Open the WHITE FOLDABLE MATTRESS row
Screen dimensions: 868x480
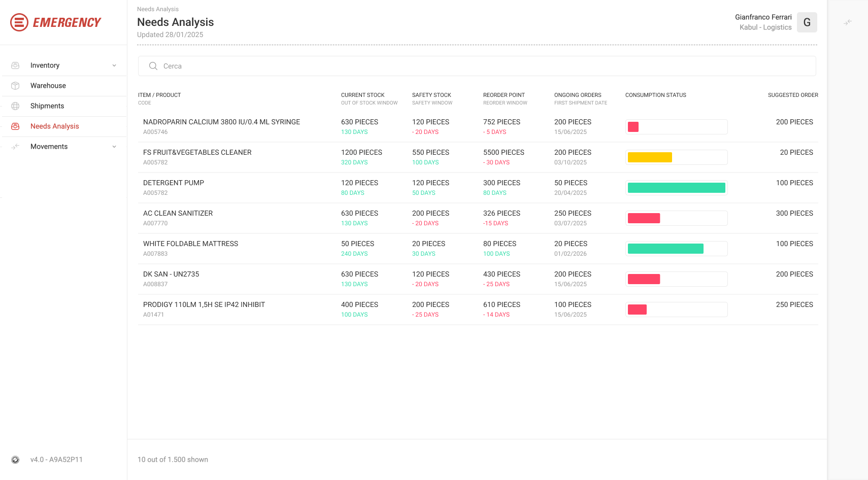[x=478, y=249]
